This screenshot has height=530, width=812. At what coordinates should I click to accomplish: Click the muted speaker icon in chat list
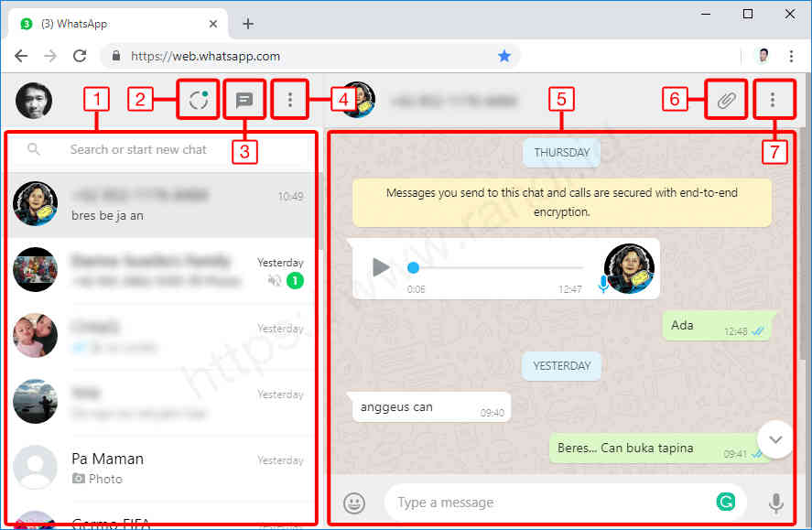coord(275,281)
